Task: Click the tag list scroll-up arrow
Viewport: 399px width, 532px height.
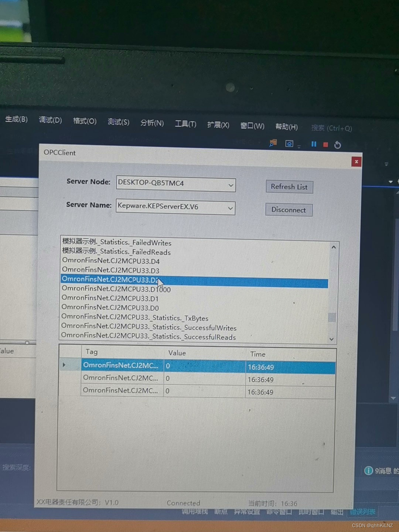Action: [x=334, y=247]
